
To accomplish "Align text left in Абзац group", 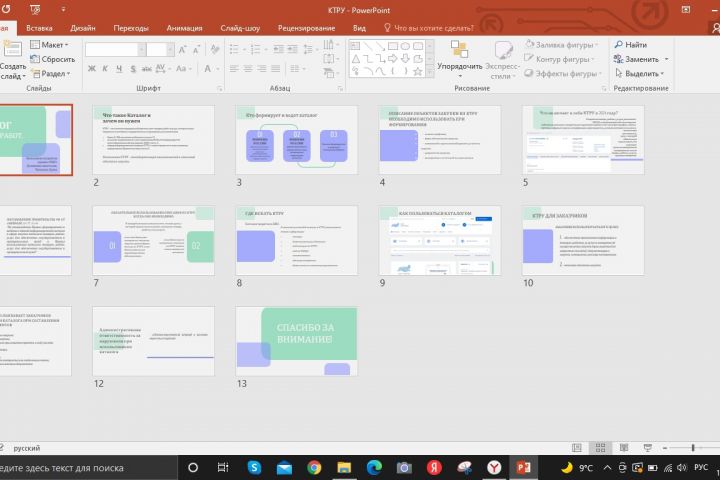I will point(234,69).
